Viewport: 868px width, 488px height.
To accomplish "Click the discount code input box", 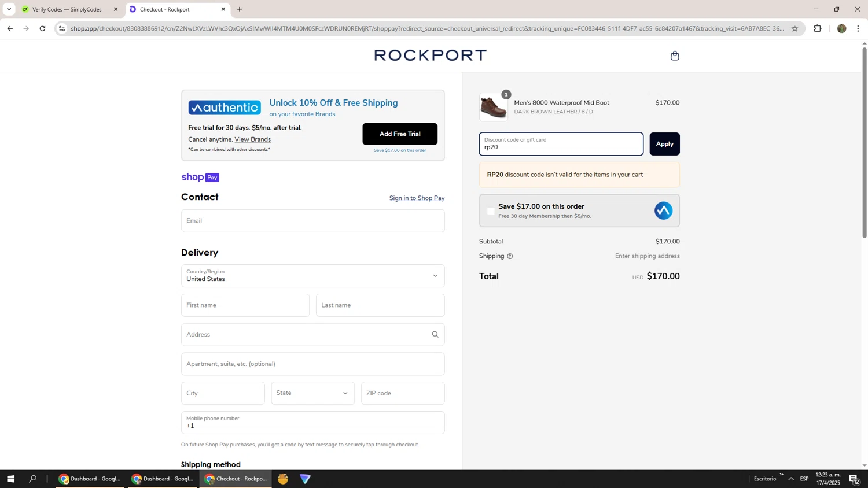I will coord(561,144).
